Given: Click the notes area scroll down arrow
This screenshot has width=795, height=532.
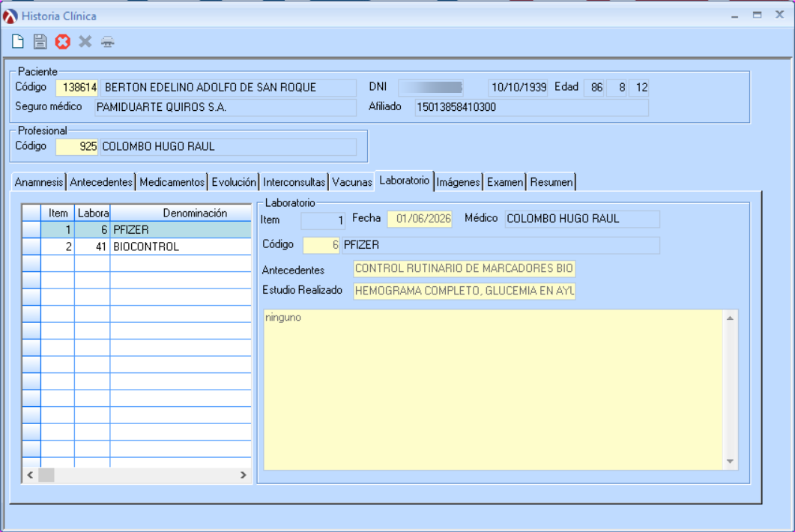Looking at the screenshot, I should click(x=730, y=461).
